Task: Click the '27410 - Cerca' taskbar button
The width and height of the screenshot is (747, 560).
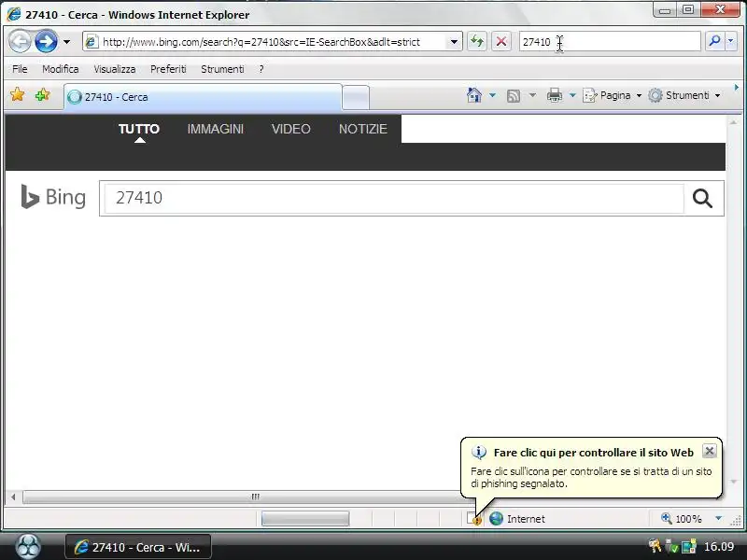Action: point(138,547)
